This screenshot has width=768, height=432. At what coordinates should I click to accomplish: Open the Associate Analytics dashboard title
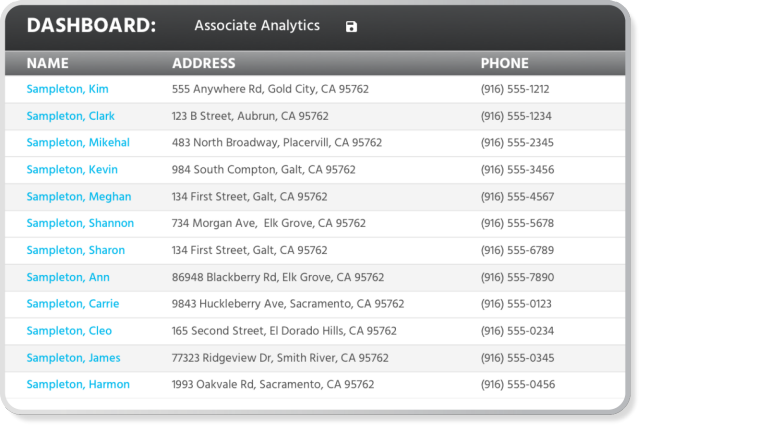pyautogui.click(x=257, y=26)
